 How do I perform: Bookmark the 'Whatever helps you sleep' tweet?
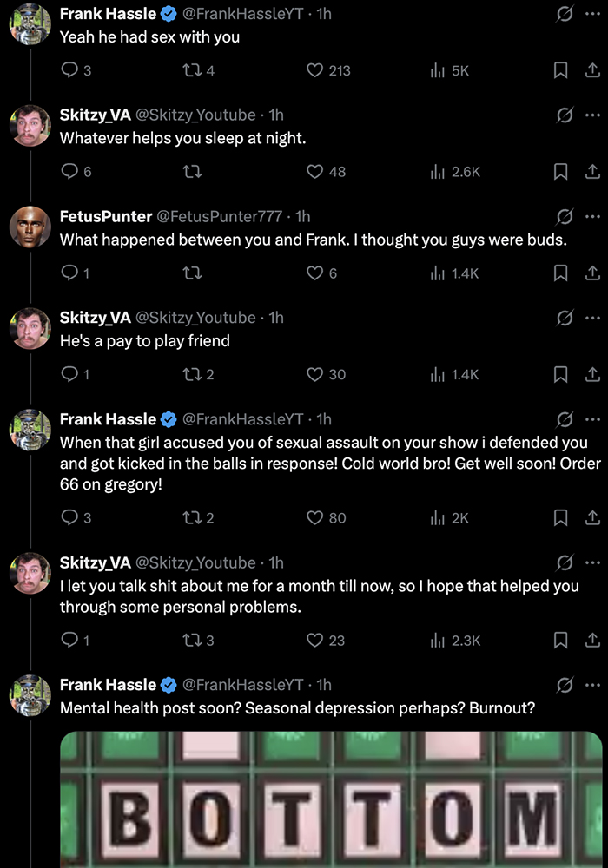[561, 172]
